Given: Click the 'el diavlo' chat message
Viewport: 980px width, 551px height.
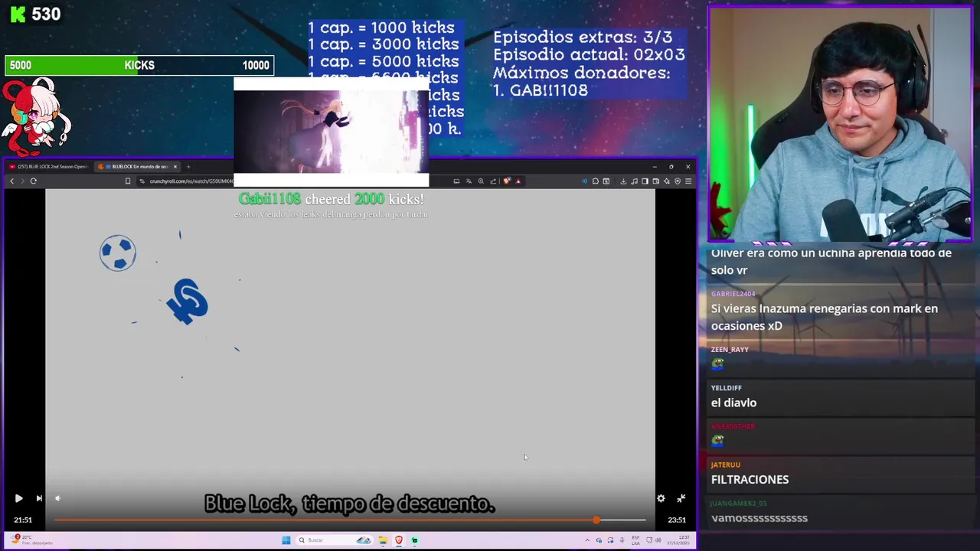Looking at the screenshot, I should point(733,403).
